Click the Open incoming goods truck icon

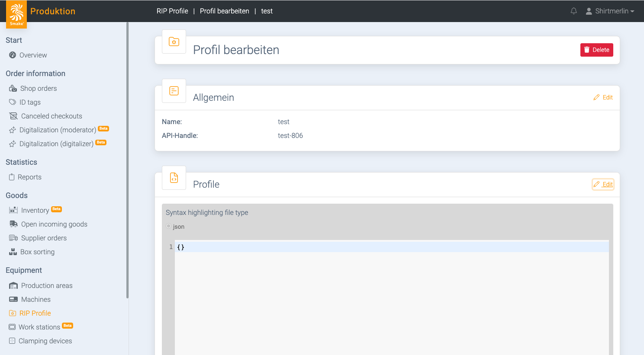pos(13,224)
